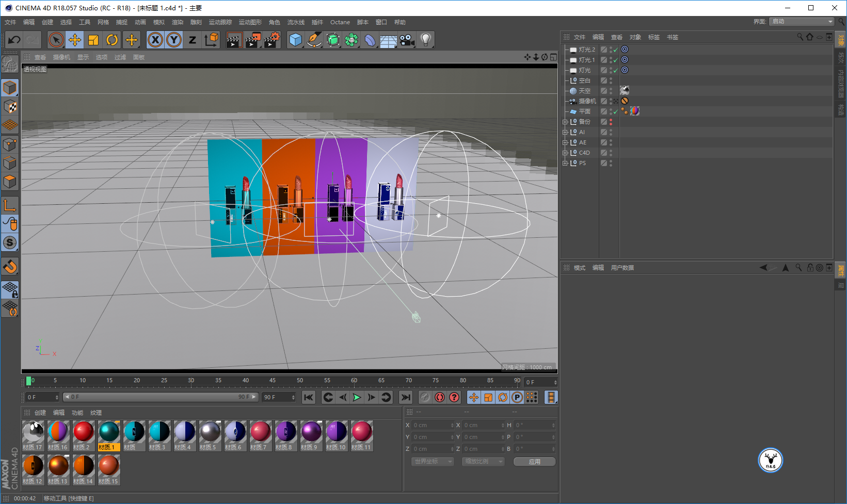847x504 pixels.
Task: Expand the 备份 group in object manager
Action: [565, 122]
